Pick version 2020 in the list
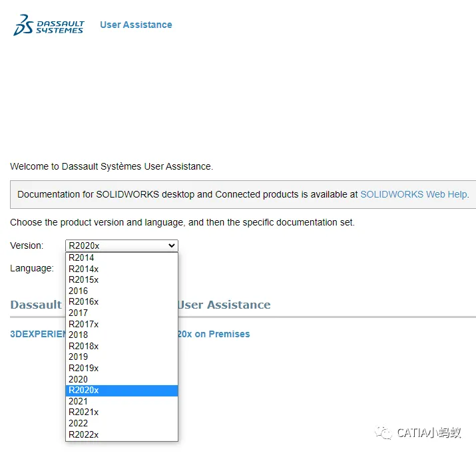This screenshot has height=453, width=476. [121, 379]
